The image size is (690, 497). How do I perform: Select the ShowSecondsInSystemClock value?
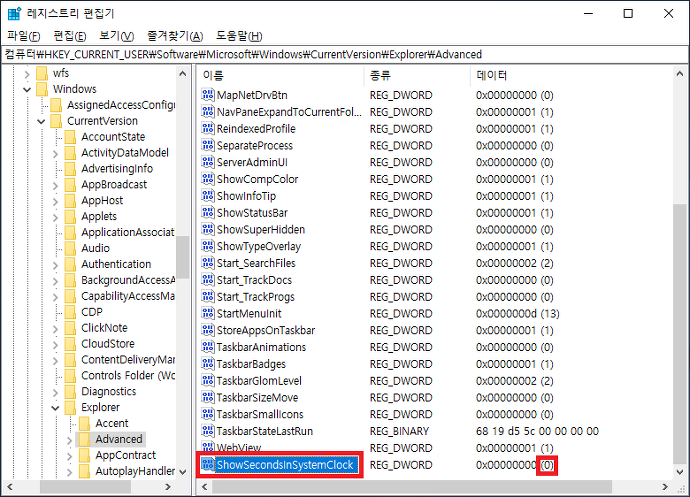284,465
